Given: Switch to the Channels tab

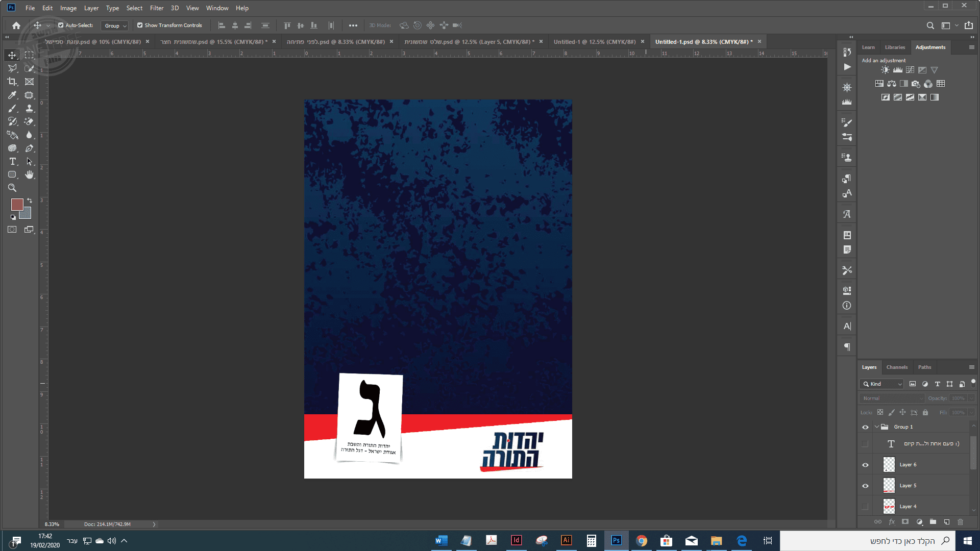Looking at the screenshot, I should 897,367.
